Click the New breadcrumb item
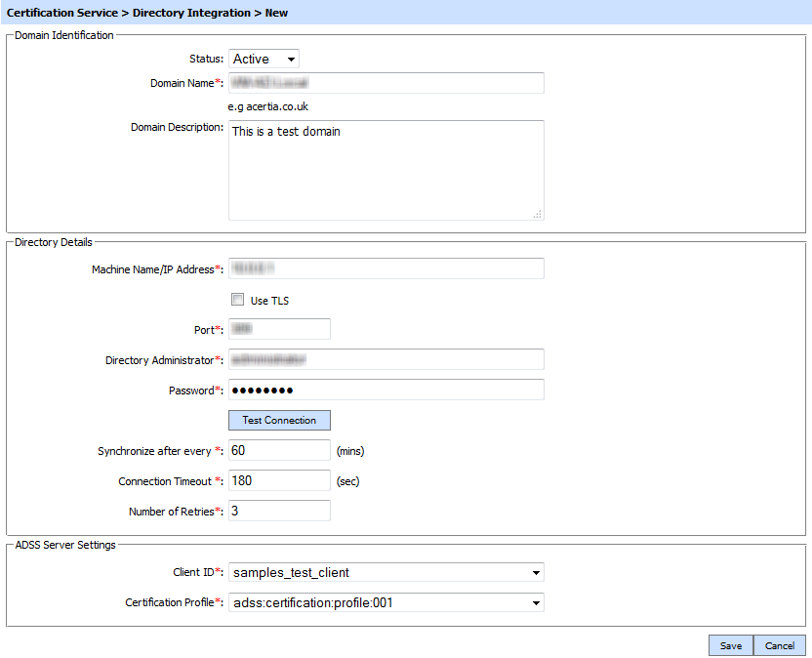Viewport: 812px width, 658px height. pos(276,13)
